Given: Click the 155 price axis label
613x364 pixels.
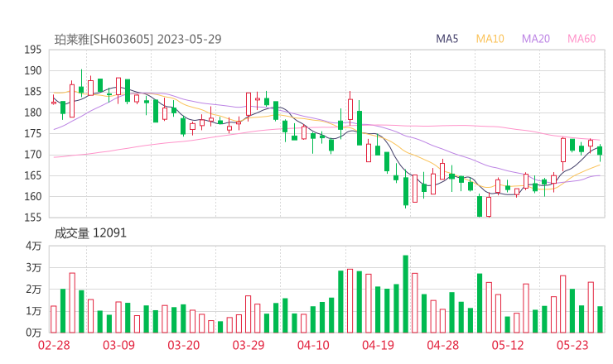Looking at the screenshot, I should [x=33, y=218].
